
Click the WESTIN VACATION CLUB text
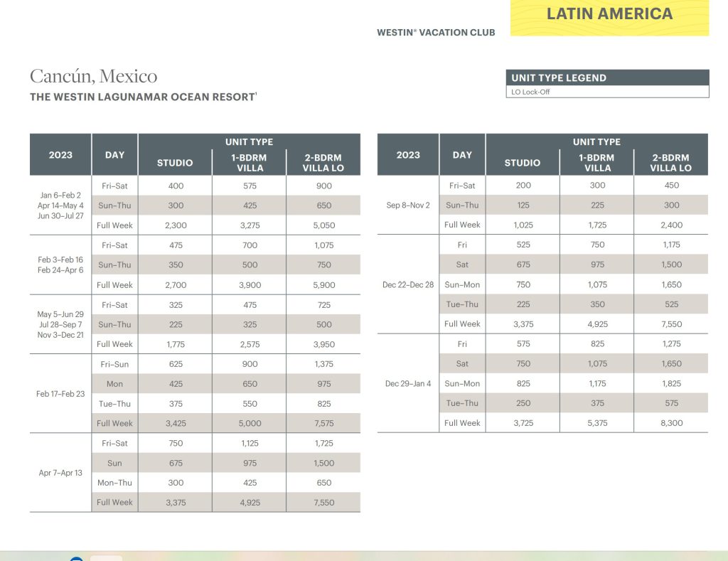click(x=436, y=32)
